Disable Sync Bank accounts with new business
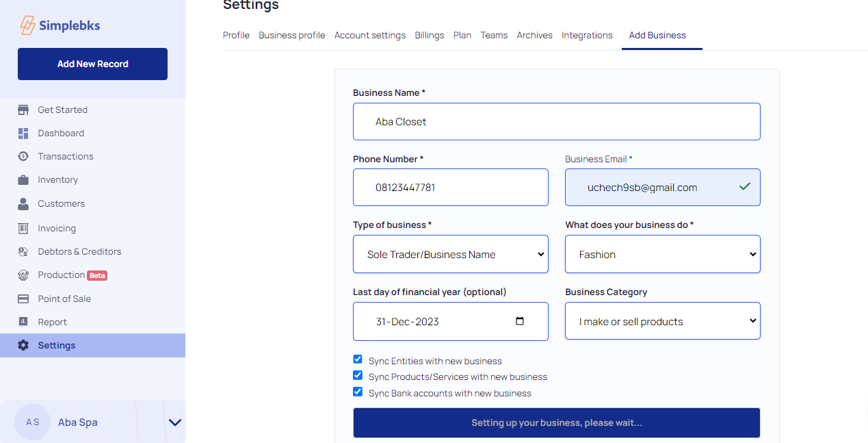Viewport: 868px width, 443px height. click(x=358, y=392)
